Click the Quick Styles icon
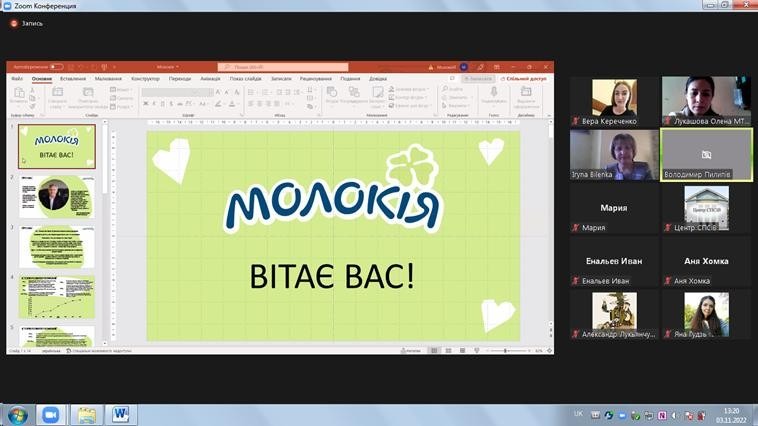The height and width of the screenshot is (426, 758). 378,93
